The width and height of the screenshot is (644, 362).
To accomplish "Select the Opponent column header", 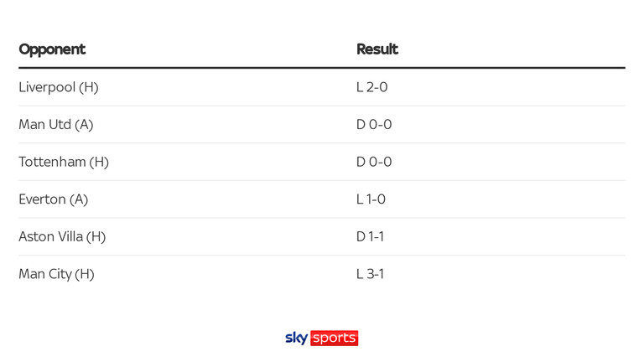I will (x=52, y=49).
